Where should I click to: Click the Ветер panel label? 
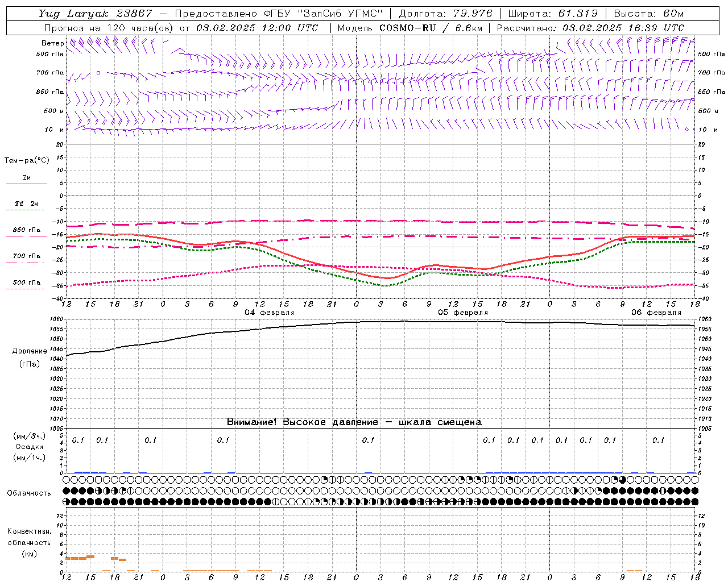[x=53, y=43]
